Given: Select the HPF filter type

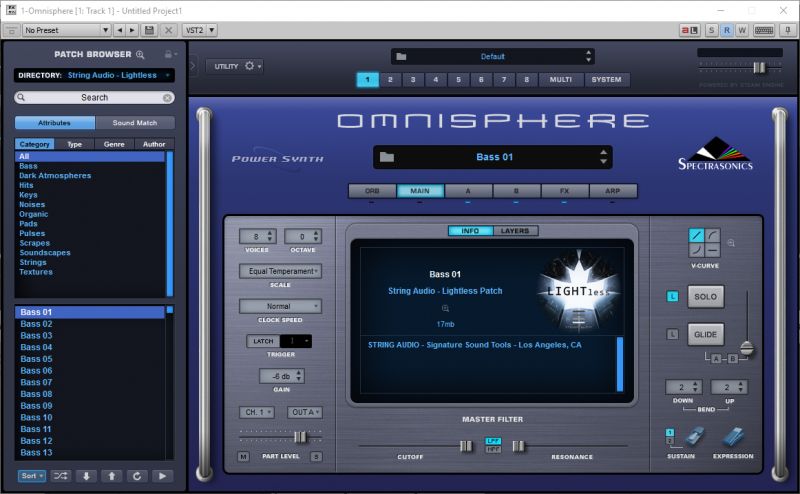Looking at the screenshot, I should point(493,449).
